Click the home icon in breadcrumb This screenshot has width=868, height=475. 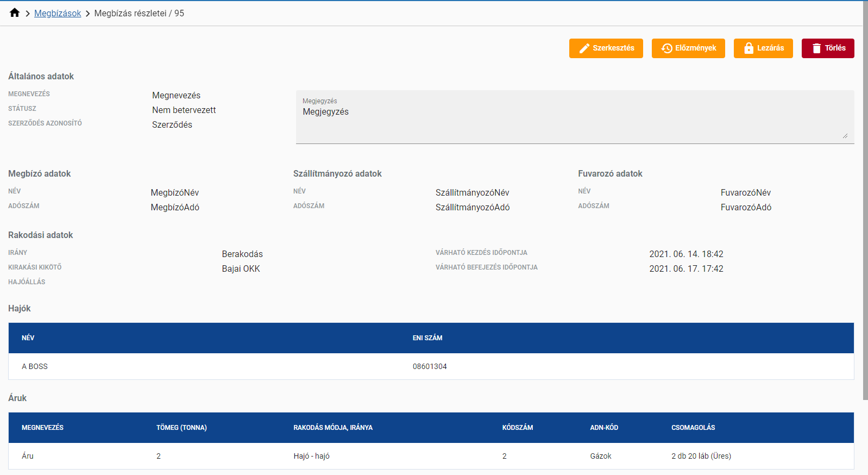[x=15, y=13]
